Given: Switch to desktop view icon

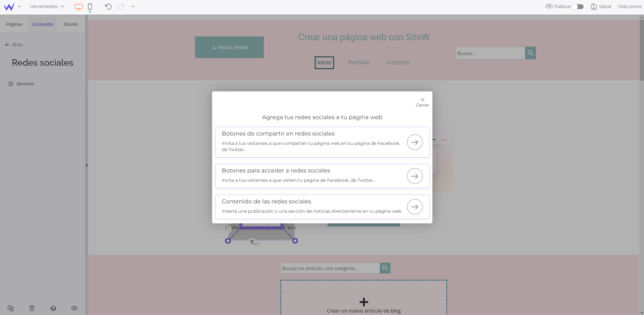Looking at the screenshot, I should (x=79, y=7).
